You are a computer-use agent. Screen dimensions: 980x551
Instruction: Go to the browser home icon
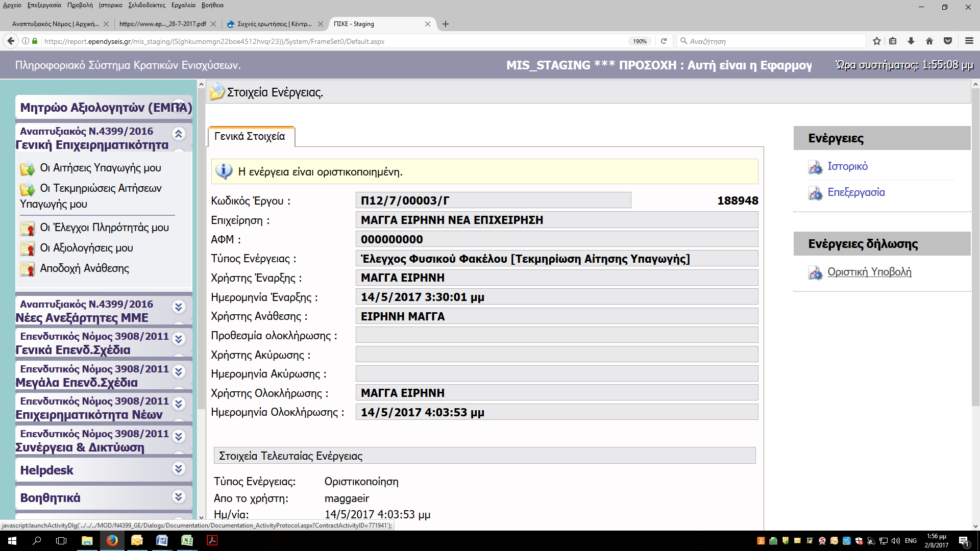(929, 41)
